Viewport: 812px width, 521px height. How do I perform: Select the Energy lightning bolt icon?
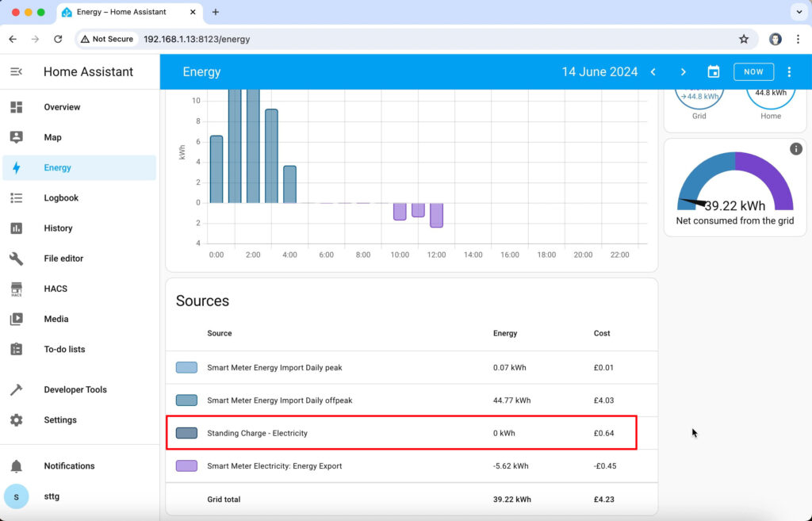(x=16, y=168)
